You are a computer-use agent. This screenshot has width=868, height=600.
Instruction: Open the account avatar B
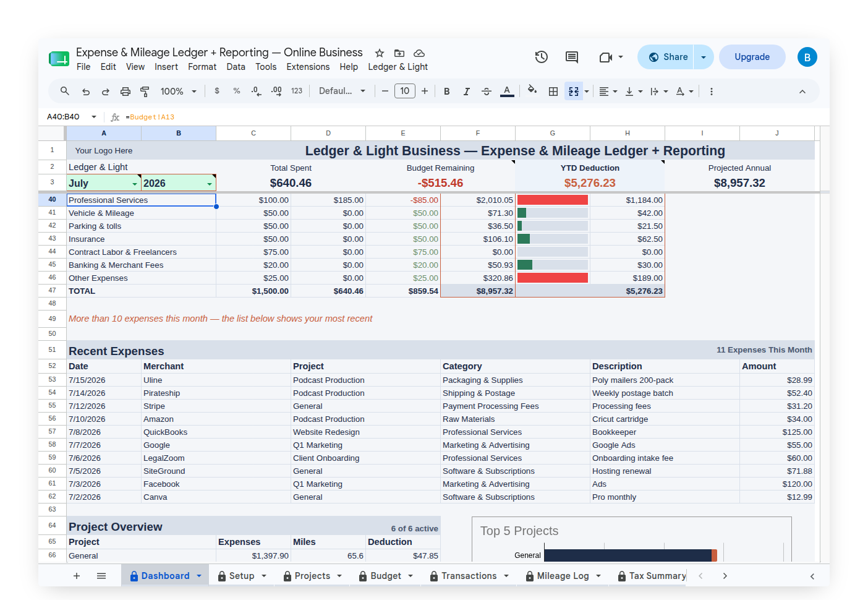pos(807,57)
